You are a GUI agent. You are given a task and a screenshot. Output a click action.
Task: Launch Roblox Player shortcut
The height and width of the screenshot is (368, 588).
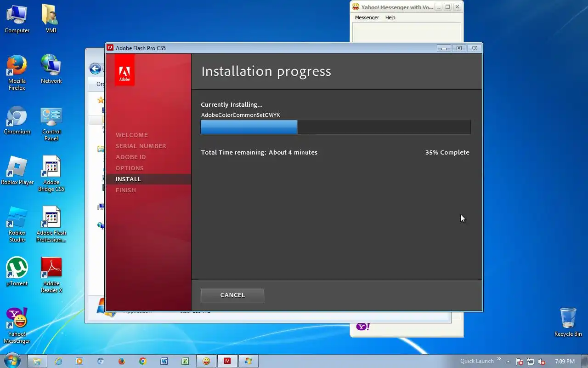17,171
